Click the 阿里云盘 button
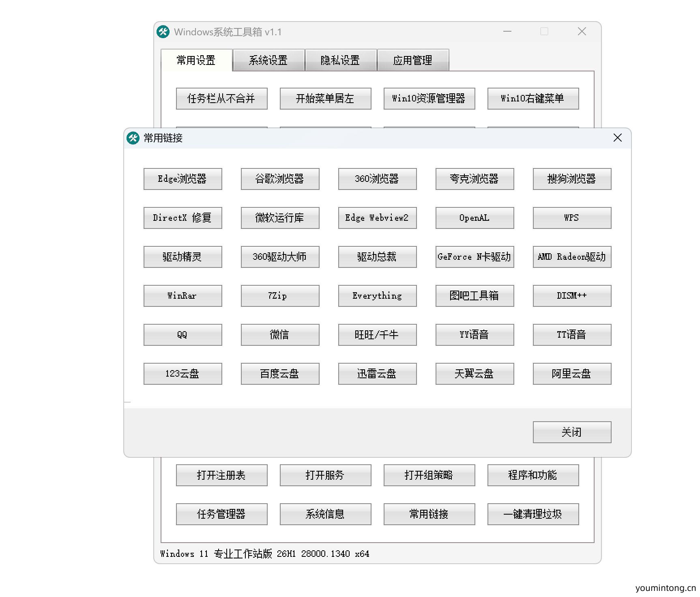This screenshot has width=700, height=597. (x=571, y=373)
